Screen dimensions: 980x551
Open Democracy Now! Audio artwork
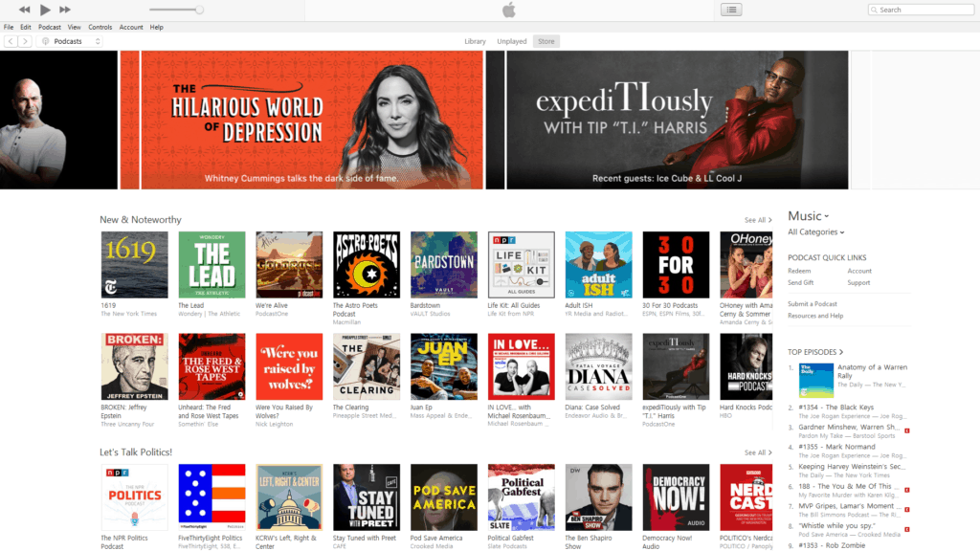coord(676,497)
